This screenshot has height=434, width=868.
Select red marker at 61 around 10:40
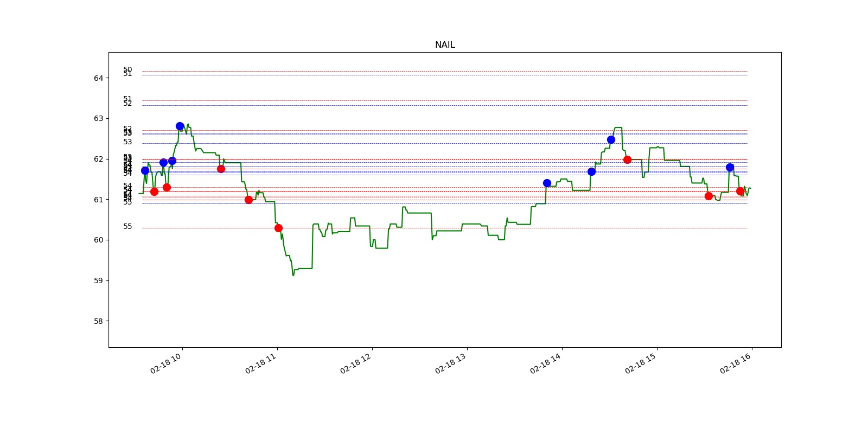248,200
